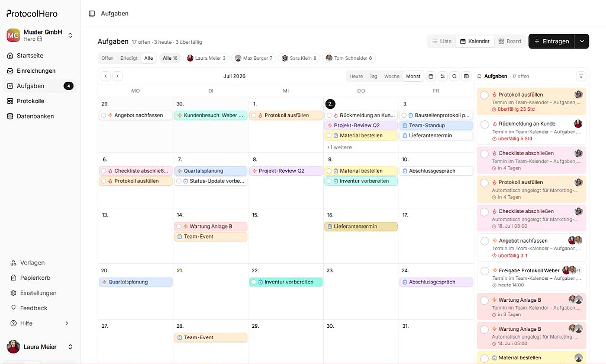This screenshot has height=364, width=606.
Task: Open Angebot nachfassen card in task panel
Action: (x=531, y=248)
